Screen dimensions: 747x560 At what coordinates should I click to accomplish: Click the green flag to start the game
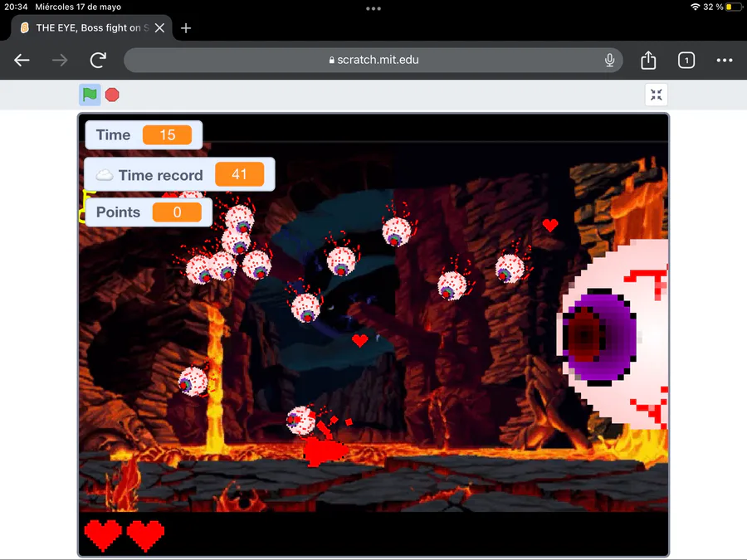point(90,95)
